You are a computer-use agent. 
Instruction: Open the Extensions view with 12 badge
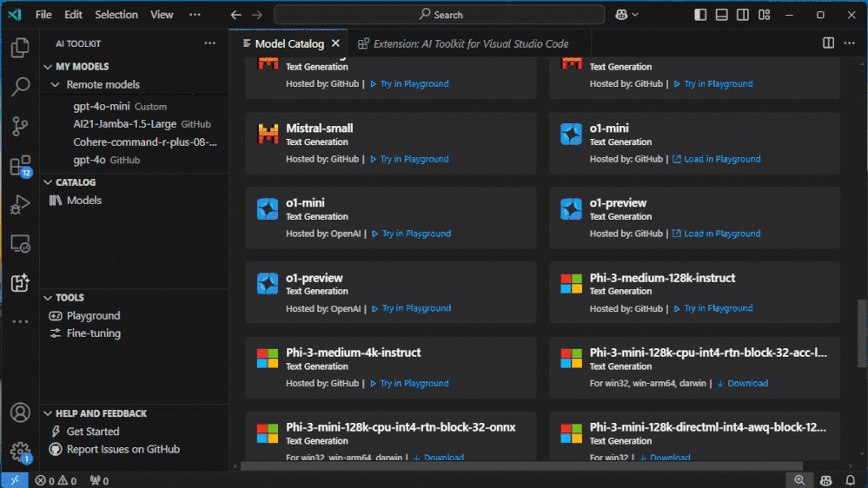tap(19, 166)
